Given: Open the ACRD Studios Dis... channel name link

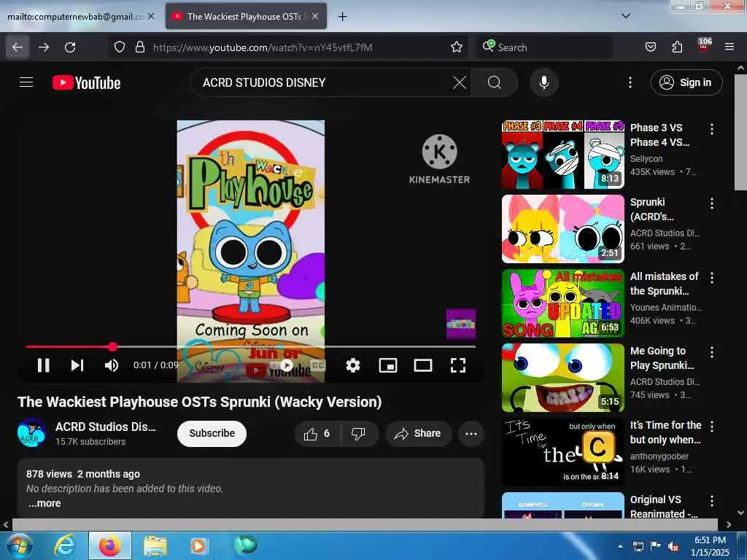Looking at the screenshot, I should point(105,427).
